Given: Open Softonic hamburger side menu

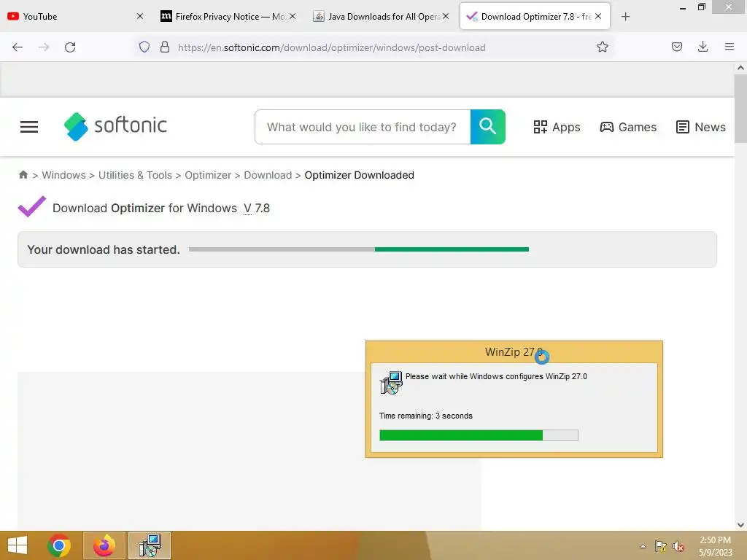Looking at the screenshot, I should pos(29,127).
